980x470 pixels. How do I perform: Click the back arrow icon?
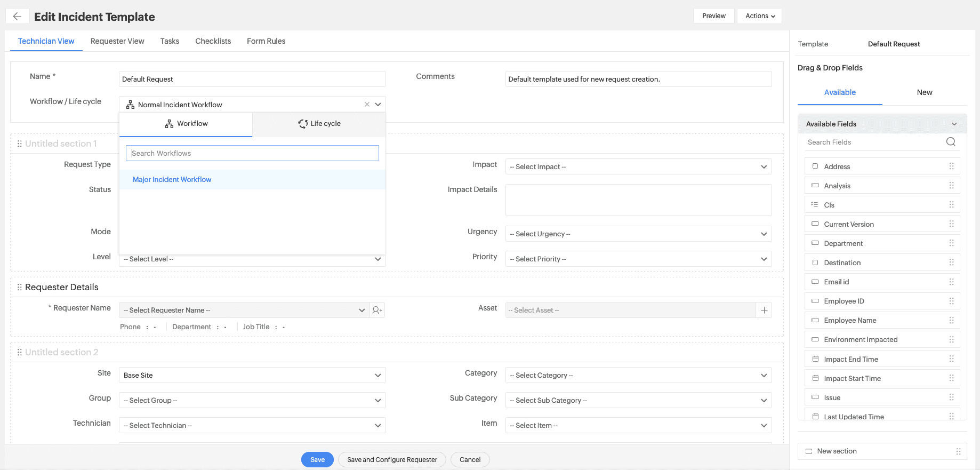click(x=17, y=17)
